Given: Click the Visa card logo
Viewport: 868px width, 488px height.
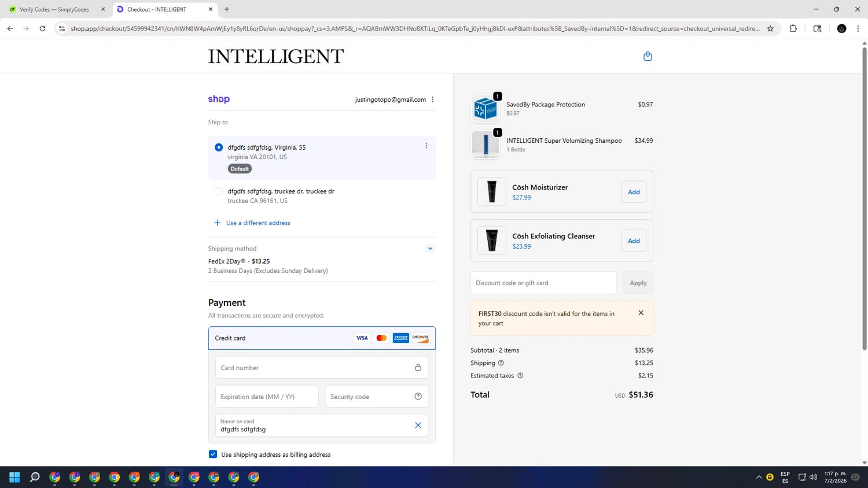Looking at the screenshot, I should pos(362,338).
